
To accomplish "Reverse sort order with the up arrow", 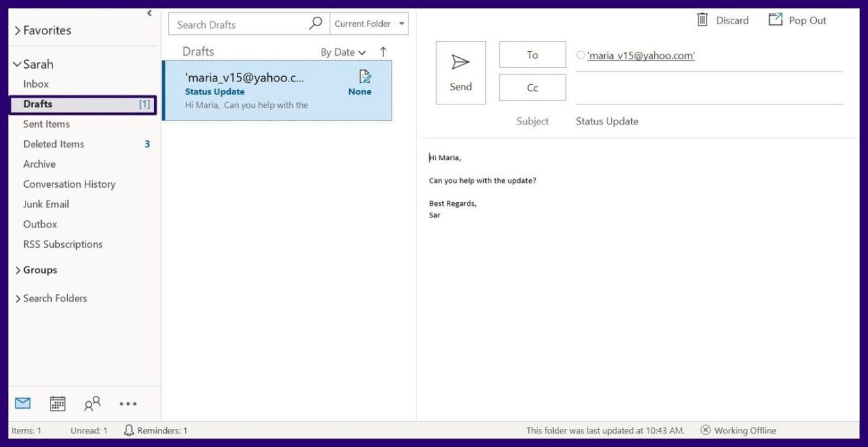I will coord(384,52).
